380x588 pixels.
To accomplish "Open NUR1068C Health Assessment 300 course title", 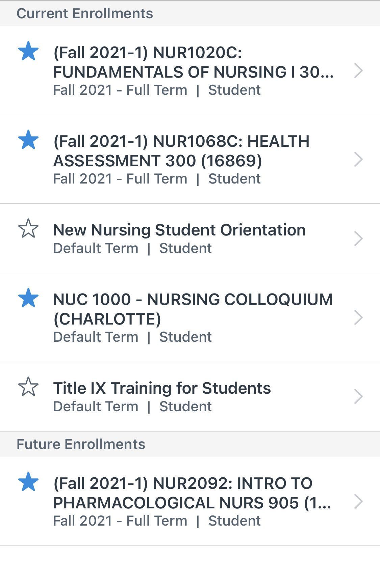I will click(181, 151).
